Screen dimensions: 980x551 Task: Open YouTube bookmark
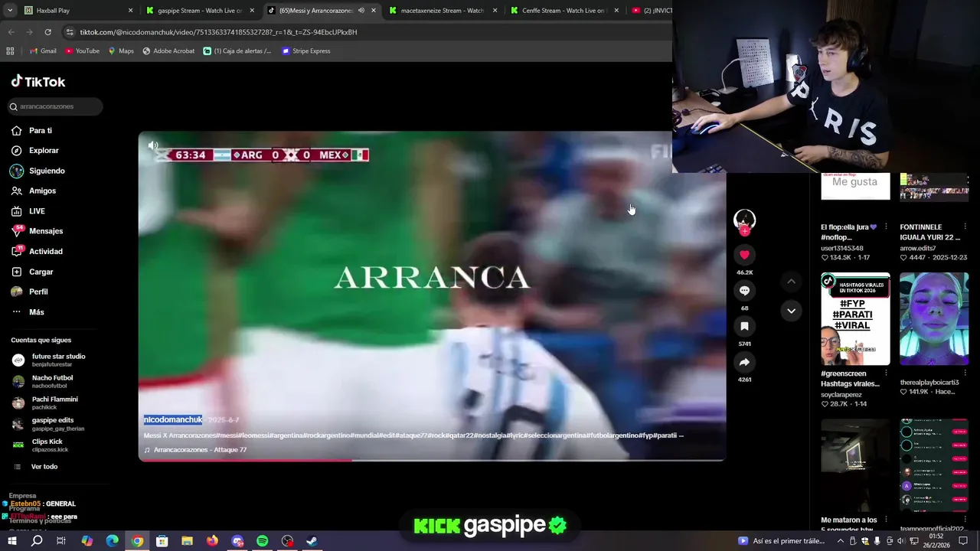[x=82, y=51]
